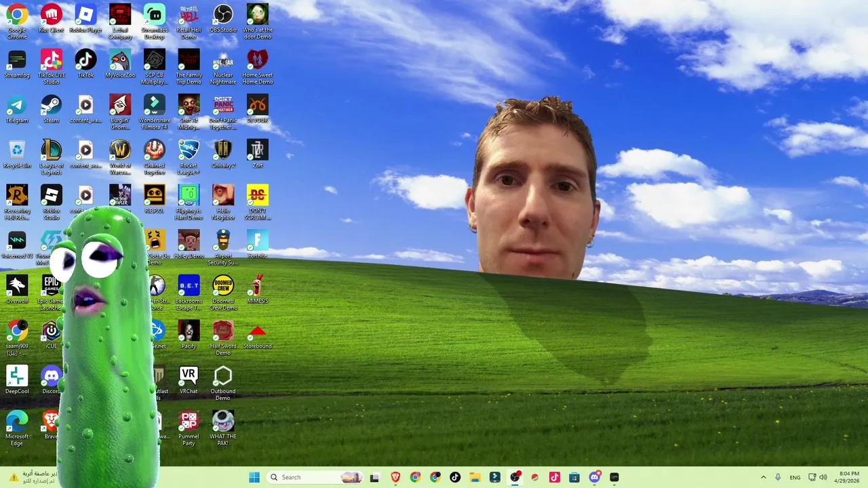Image resolution: width=868 pixels, height=488 pixels.
Task: Select the Roblox Studio desktop icon
Action: tap(52, 202)
